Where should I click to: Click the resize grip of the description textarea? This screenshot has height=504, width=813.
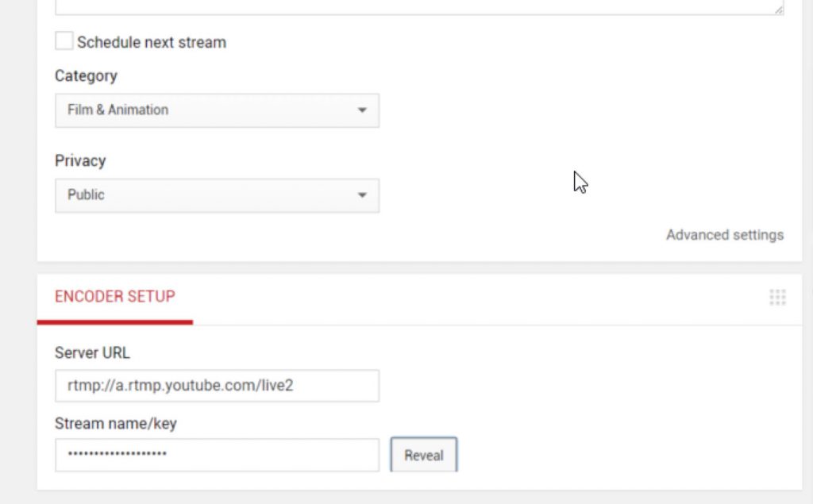779,10
